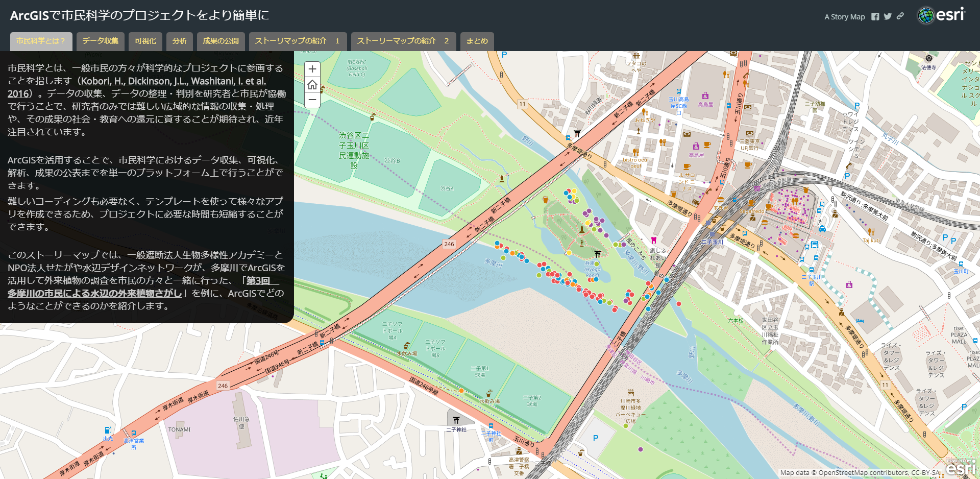Viewport: 980px width, 479px height.
Task: Click 川崎市多摩川緑地バーベキュー広場 icon
Action: [x=631, y=393]
